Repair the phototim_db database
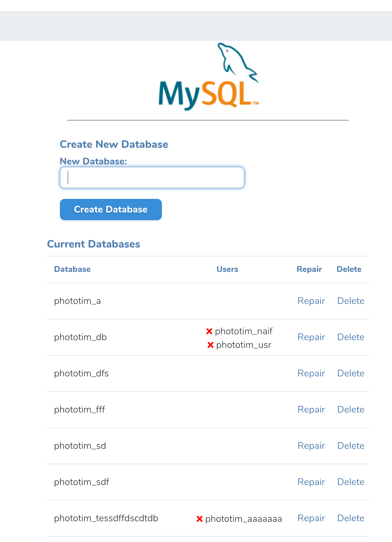 311,337
